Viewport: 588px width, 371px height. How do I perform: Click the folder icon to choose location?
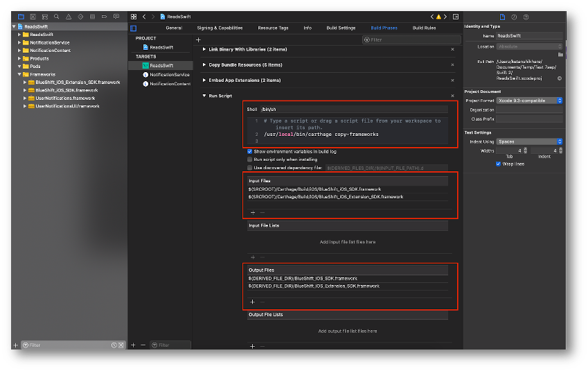(x=560, y=55)
